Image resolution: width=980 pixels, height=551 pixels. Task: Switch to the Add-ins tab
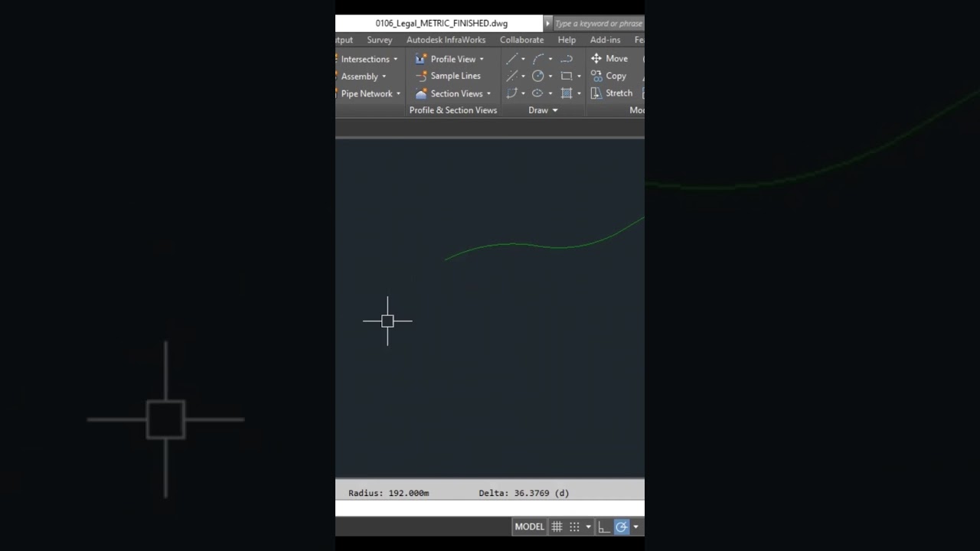605,40
